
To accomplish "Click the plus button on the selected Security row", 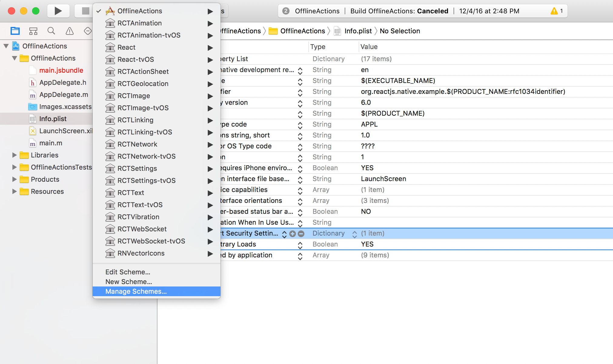I will coord(292,233).
